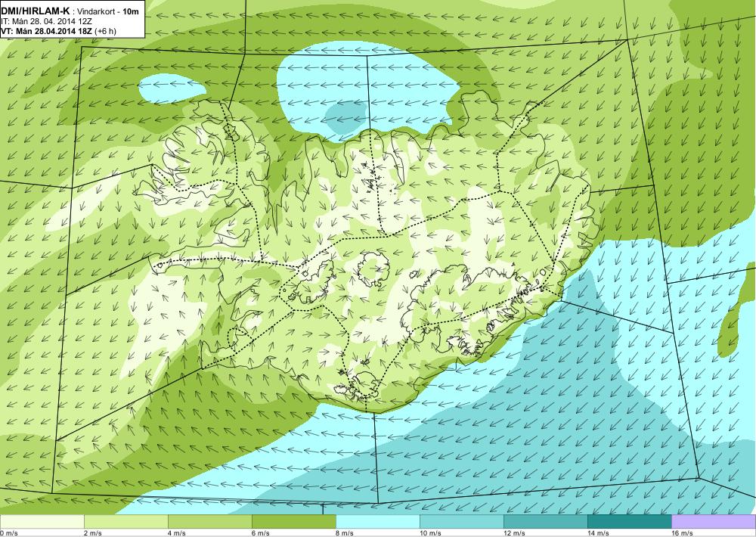Click the 'VT: Mán 28.04.2014 18Z' line
Screen dimensions: 756x537
pos(45,31)
